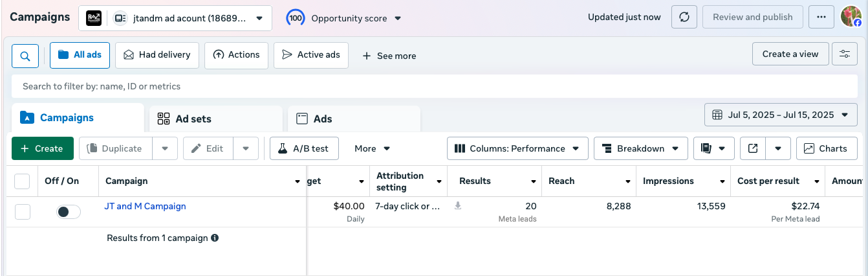
Task: Click the See more views button
Action: coord(389,56)
